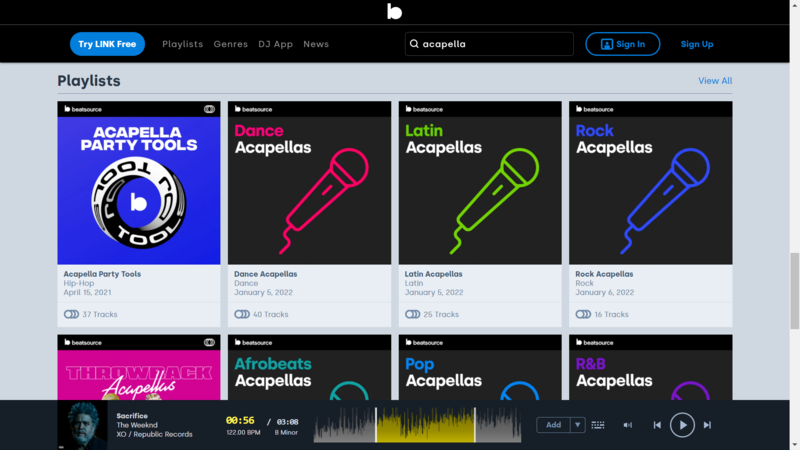Go back to the previous track
The height and width of the screenshot is (450, 800).
pos(657,425)
